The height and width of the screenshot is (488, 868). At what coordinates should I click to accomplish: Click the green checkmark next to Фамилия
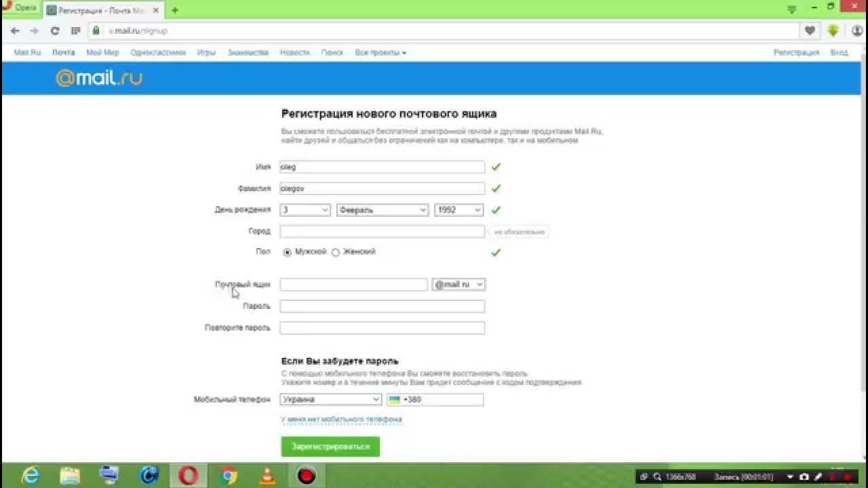point(496,188)
